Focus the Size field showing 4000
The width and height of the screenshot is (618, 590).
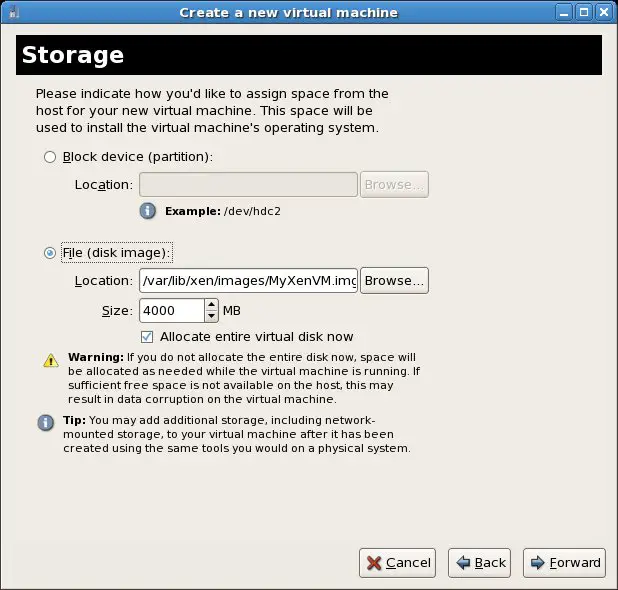[x=171, y=310]
